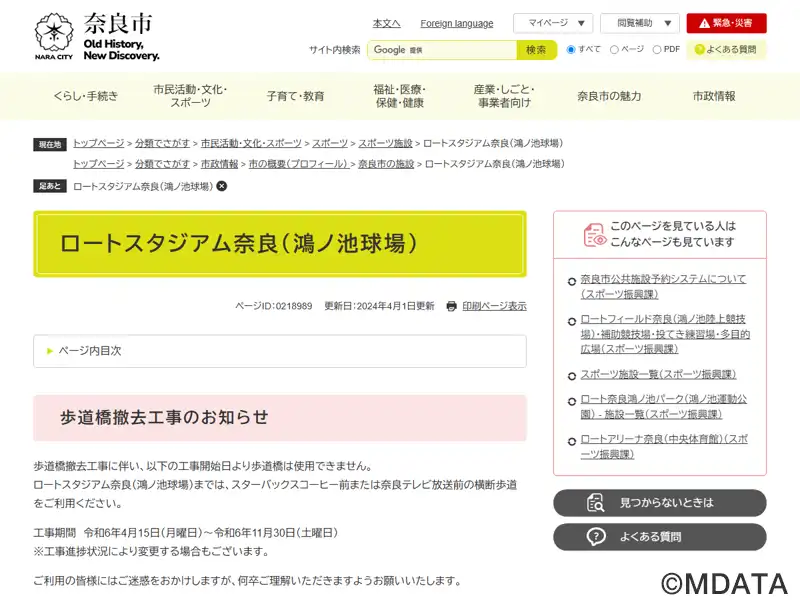Open the くらし・手続き menu
800x600 pixels.
[86, 96]
